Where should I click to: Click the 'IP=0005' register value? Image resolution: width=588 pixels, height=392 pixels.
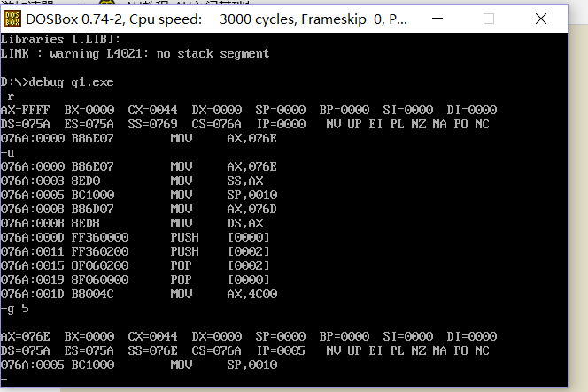point(281,350)
